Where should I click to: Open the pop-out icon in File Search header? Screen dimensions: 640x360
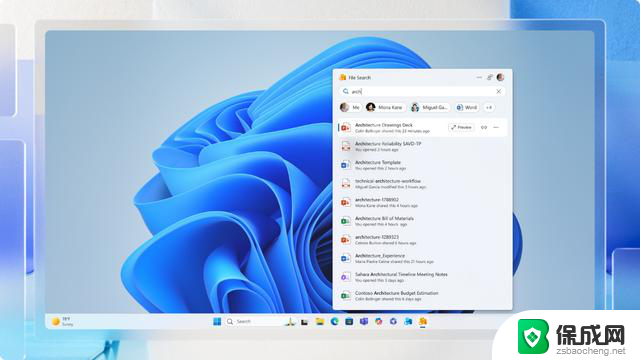coord(490,77)
